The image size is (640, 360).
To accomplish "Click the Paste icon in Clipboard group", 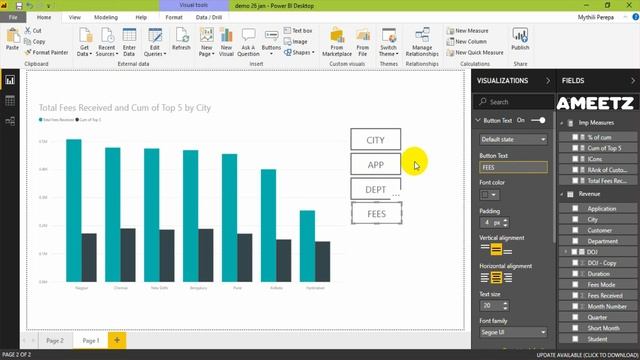I will pos(12,39).
